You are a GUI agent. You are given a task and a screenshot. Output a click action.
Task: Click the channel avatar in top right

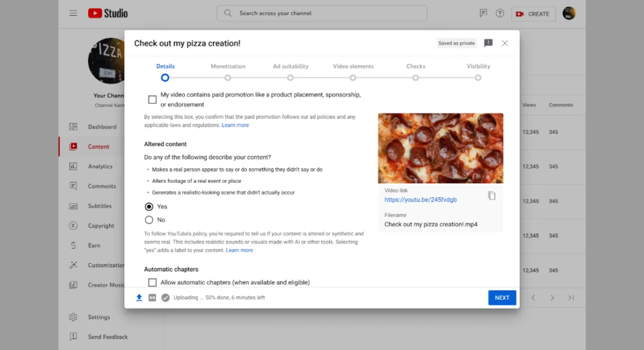coord(569,13)
